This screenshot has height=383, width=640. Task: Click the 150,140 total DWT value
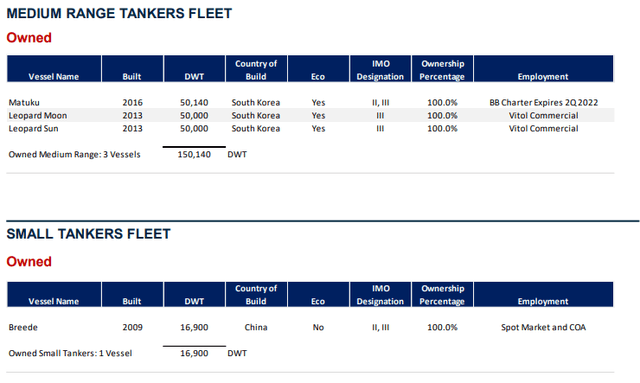194,154
